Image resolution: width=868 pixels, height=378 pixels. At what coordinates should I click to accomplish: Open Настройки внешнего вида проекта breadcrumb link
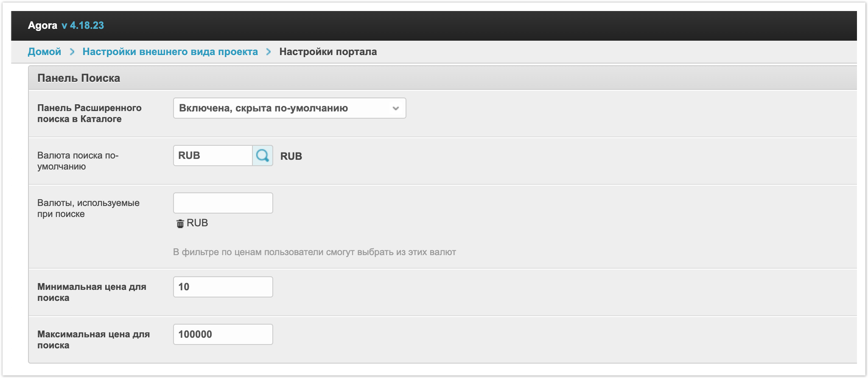(170, 52)
